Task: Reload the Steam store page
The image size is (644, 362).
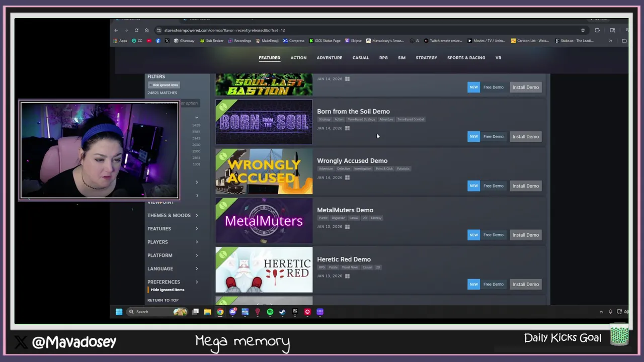Action: pos(136,30)
